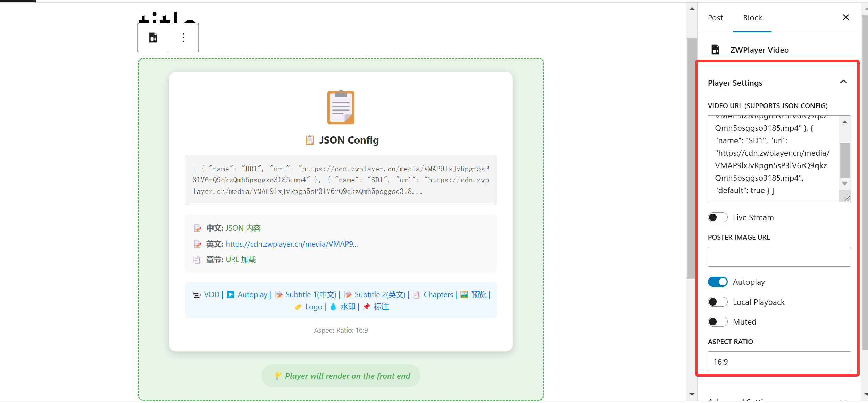Click the Subtitle 1 icon in feature list
The image size is (868, 403).
(279, 295)
